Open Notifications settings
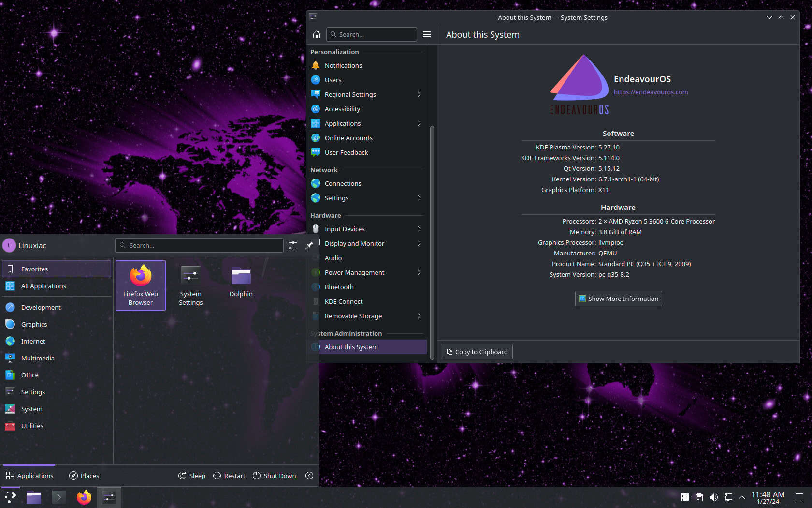Image resolution: width=812 pixels, height=508 pixels. (366, 65)
